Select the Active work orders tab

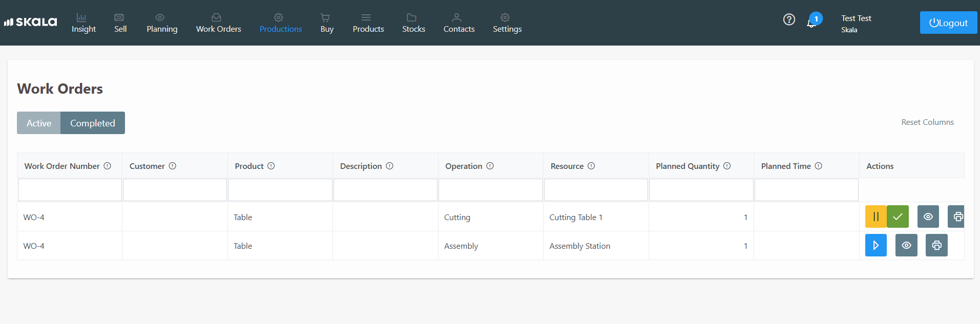pyautogui.click(x=39, y=123)
